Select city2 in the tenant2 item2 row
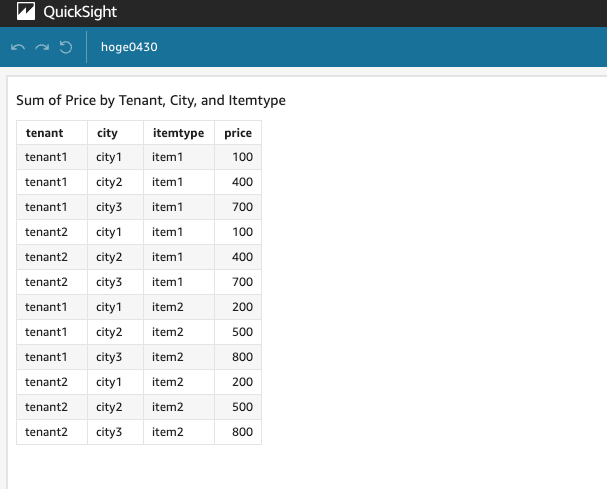 [109, 407]
